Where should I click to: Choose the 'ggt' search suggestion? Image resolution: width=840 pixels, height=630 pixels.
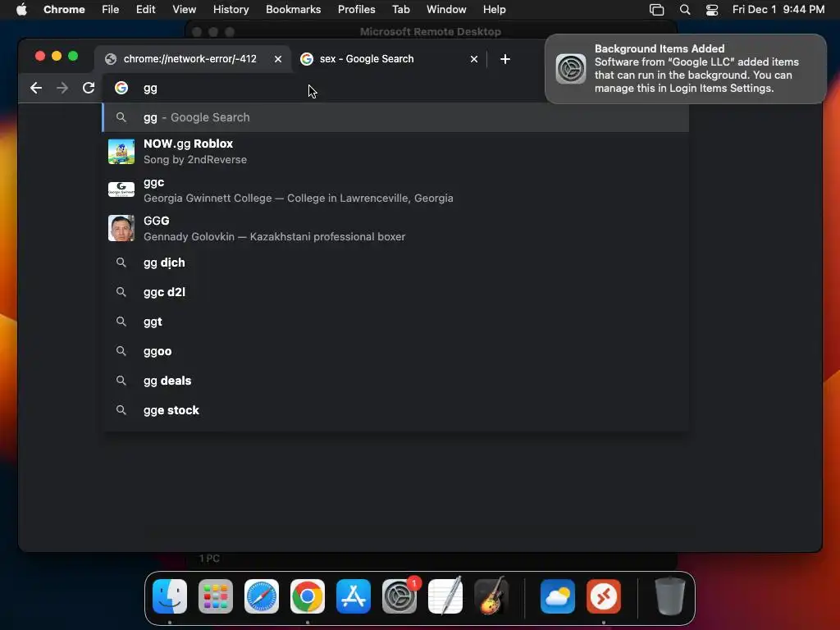click(395, 322)
